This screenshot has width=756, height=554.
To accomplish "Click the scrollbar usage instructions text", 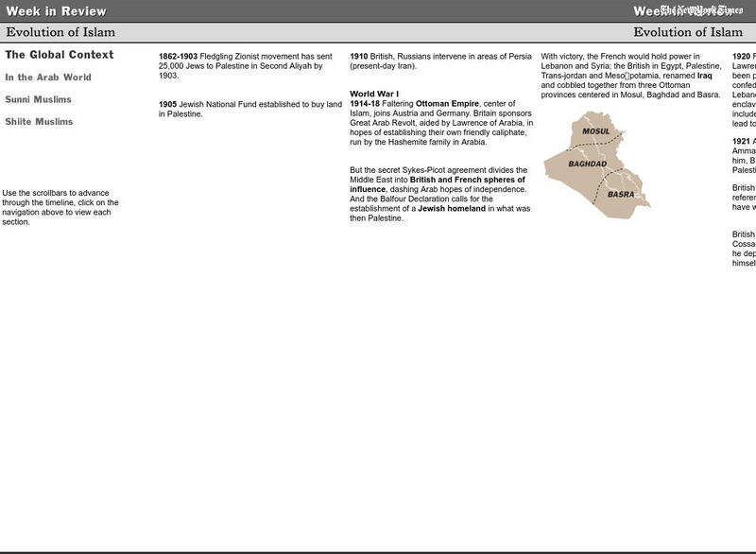I will (x=60, y=207).
